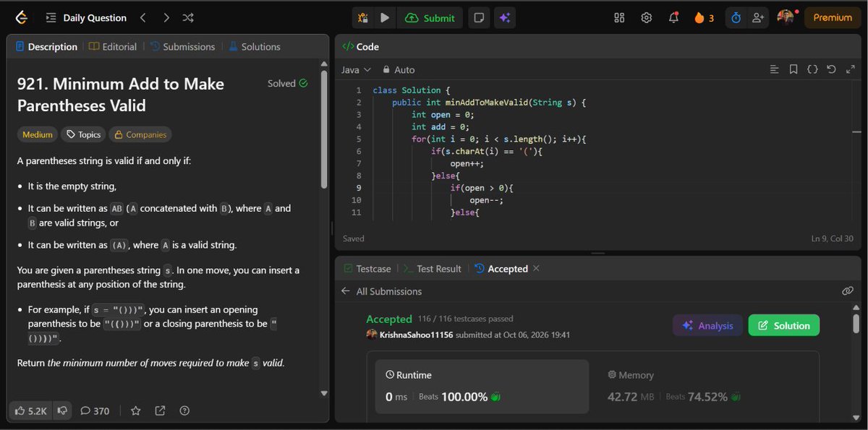Switch to the Description tab
This screenshot has height=430, width=868.
click(46, 46)
